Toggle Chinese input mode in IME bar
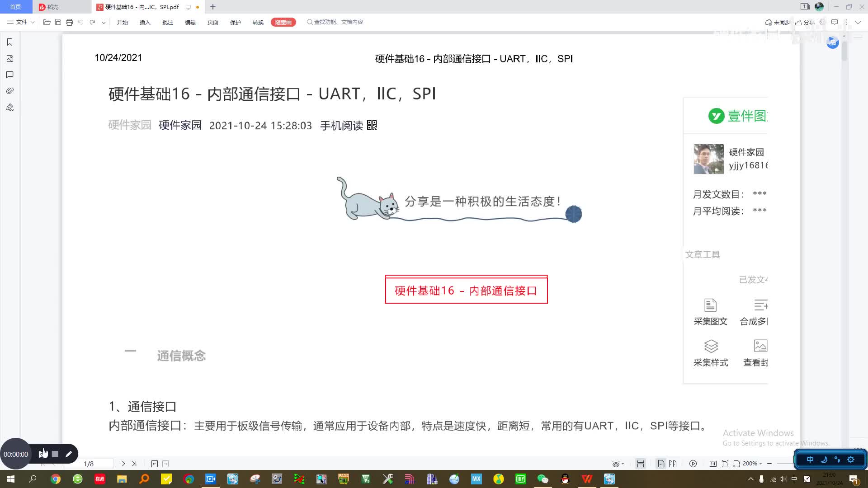Screen dimensions: 868x488 810,460
